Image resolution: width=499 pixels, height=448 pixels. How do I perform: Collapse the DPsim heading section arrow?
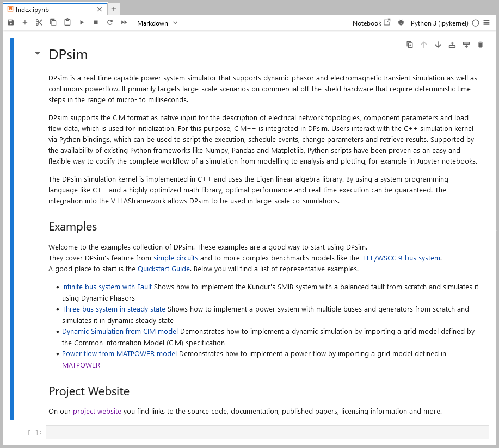click(37, 54)
